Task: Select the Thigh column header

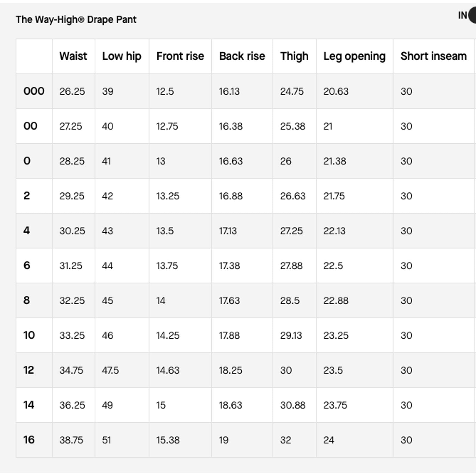Action: (294, 56)
